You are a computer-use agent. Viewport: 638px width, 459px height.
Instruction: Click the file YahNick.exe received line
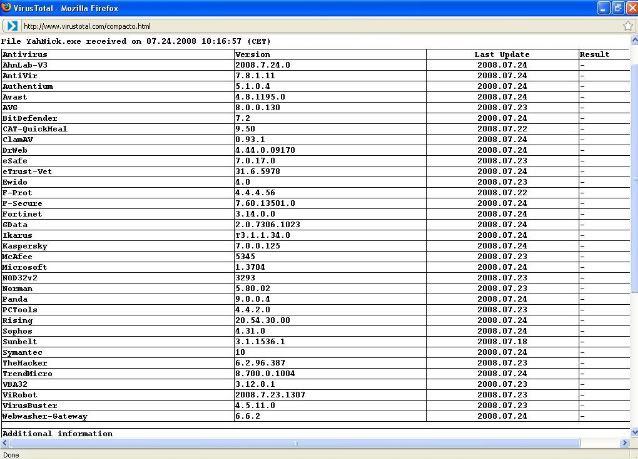tap(135, 42)
